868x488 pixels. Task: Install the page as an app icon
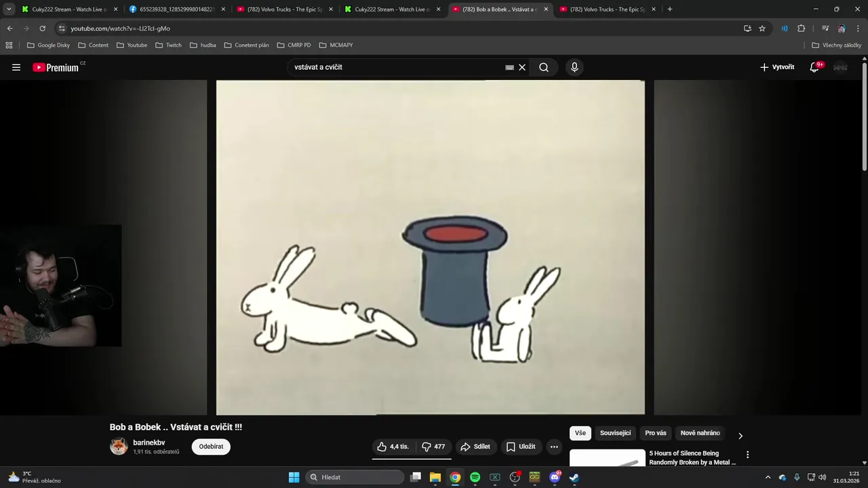[x=747, y=28]
